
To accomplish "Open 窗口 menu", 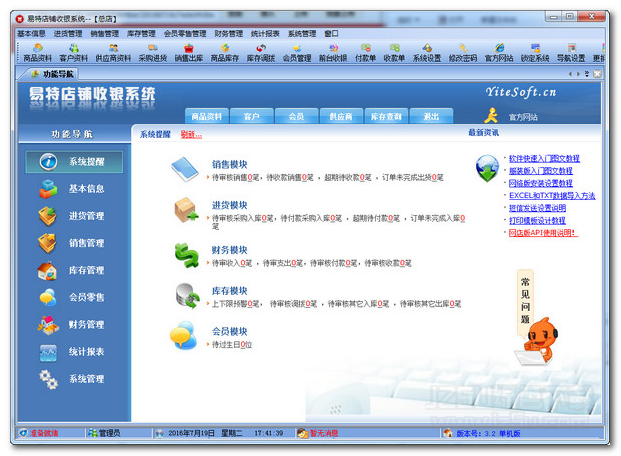I will coord(331,34).
